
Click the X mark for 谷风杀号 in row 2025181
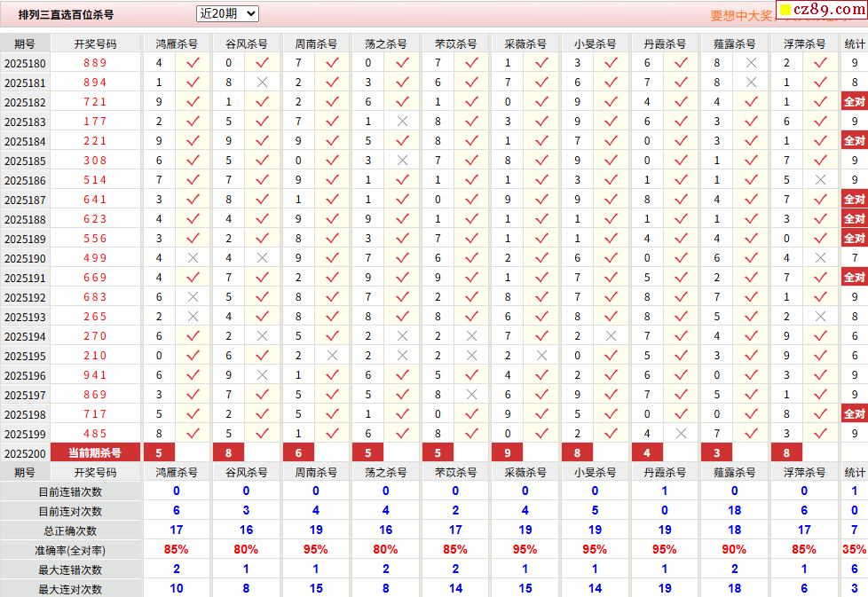(263, 82)
